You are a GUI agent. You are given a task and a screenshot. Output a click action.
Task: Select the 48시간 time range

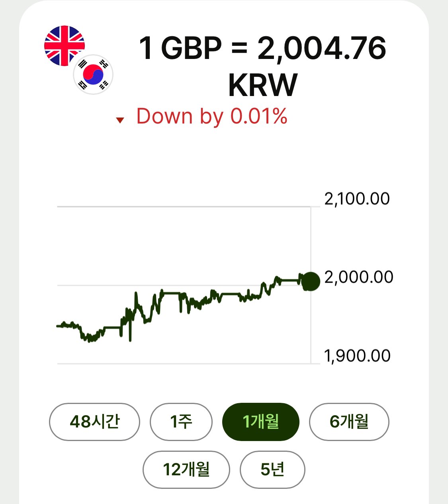[94, 422]
